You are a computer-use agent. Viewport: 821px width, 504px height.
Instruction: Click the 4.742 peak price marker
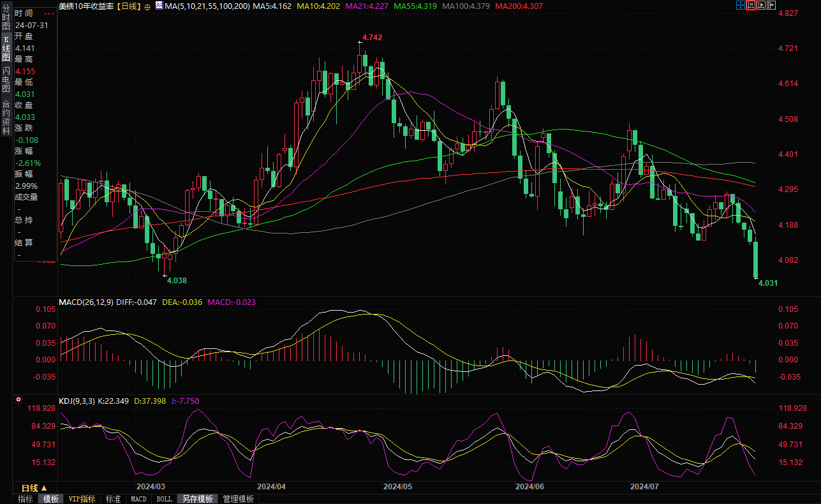pyautogui.click(x=372, y=38)
